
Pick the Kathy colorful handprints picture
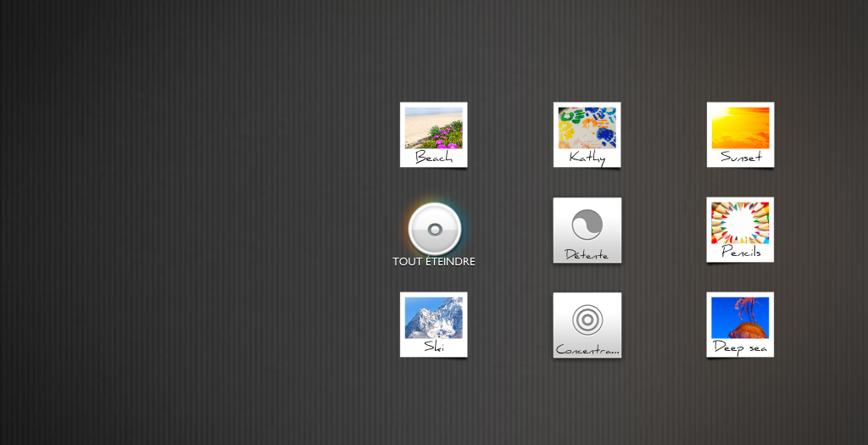click(587, 127)
